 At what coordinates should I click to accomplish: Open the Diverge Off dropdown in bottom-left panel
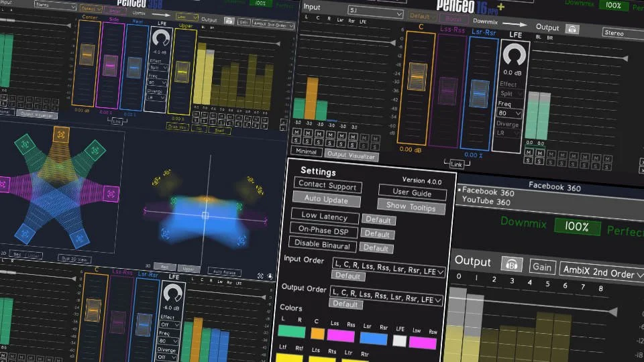pos(168,357)
